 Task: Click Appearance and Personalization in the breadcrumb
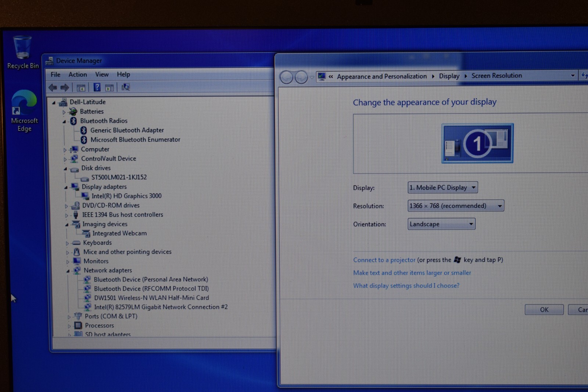pos(382,76)
